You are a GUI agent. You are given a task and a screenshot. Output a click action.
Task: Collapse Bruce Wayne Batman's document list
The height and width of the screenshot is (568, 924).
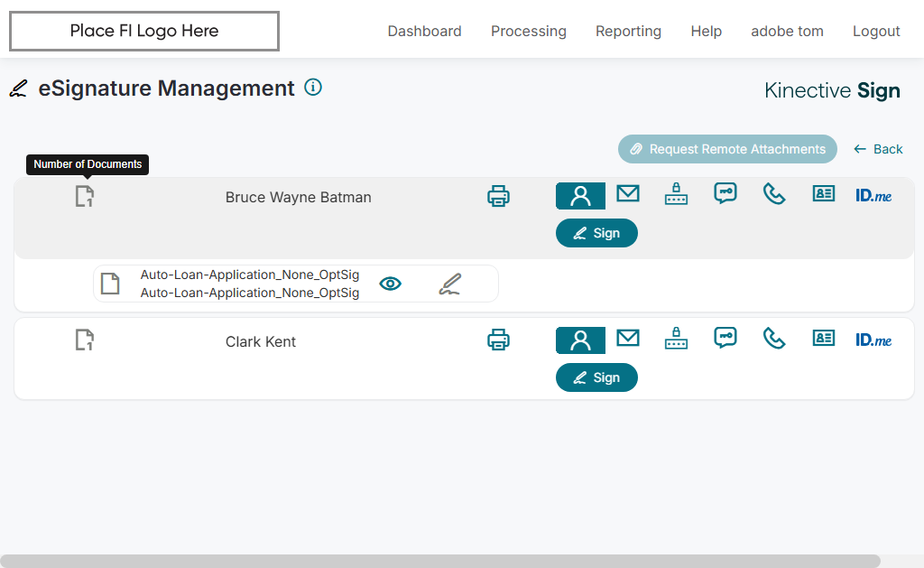[x=85, y=196]
